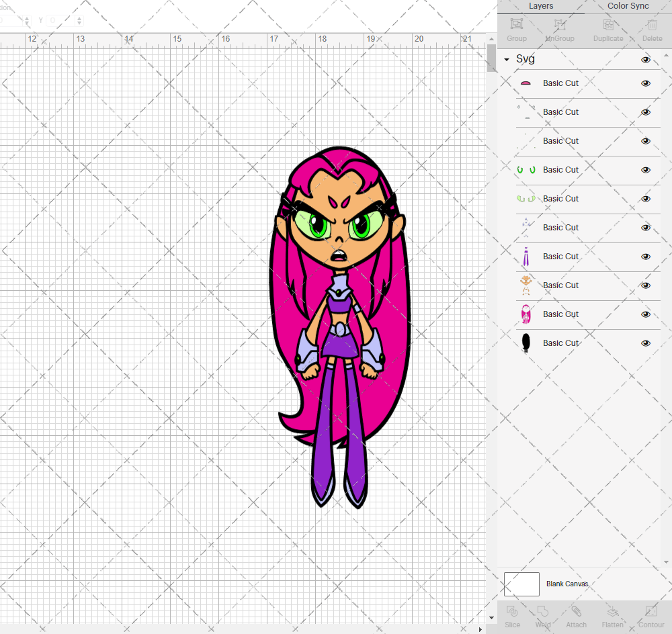Screen dimensions: 672x634
Task: Collapse the Svg group arrow
Action: click(x=507, y=60)
